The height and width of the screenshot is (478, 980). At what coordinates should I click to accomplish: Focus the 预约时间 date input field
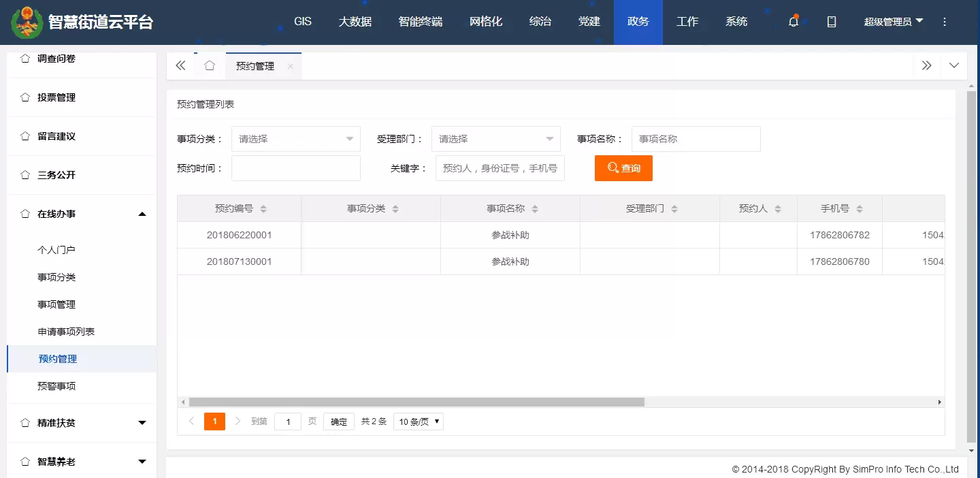pos(296,168)
